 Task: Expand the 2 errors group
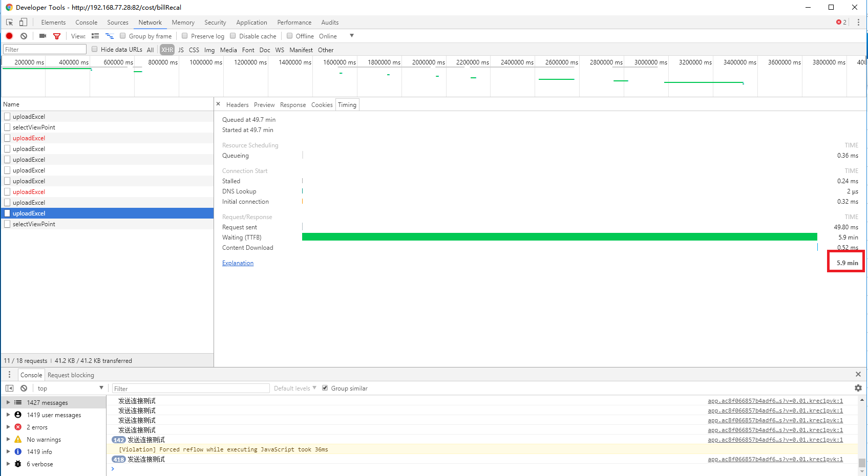coord(8,427)
